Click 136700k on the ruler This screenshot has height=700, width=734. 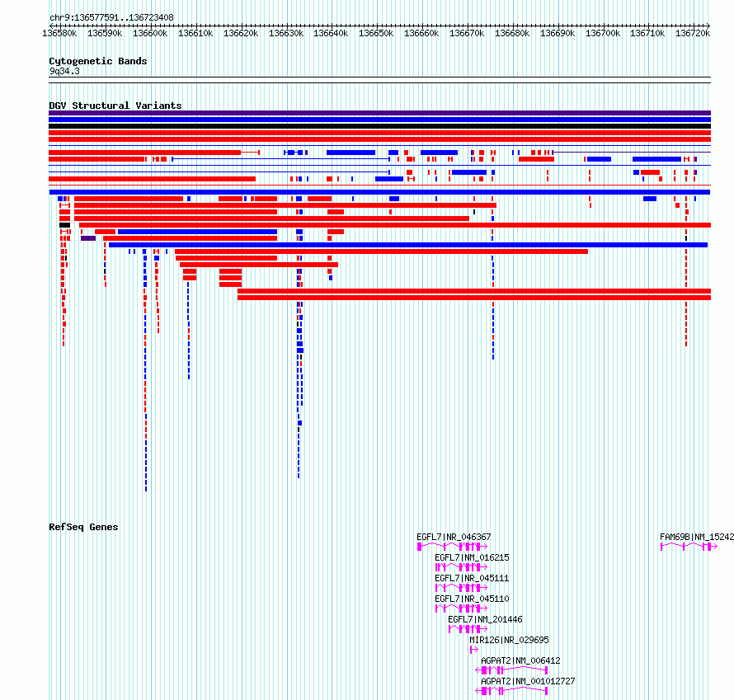pyautogui.click(x=603, y=33)
